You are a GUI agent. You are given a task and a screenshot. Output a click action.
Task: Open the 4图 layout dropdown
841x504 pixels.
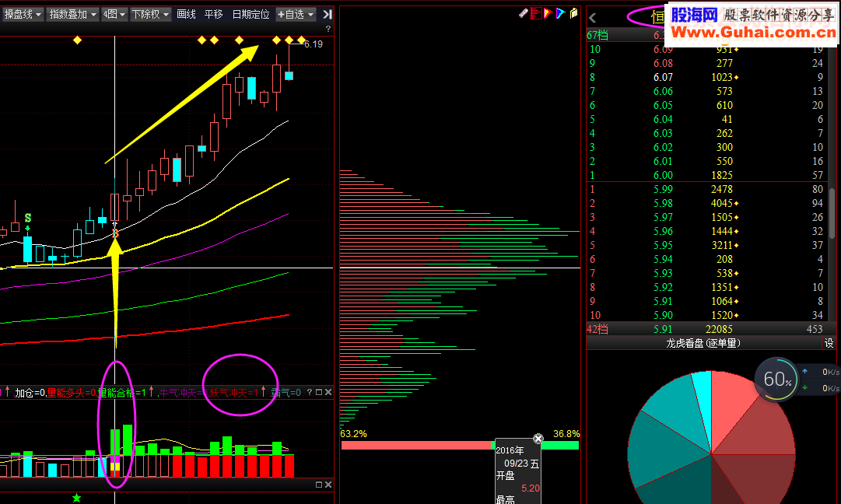coord(114,15)
